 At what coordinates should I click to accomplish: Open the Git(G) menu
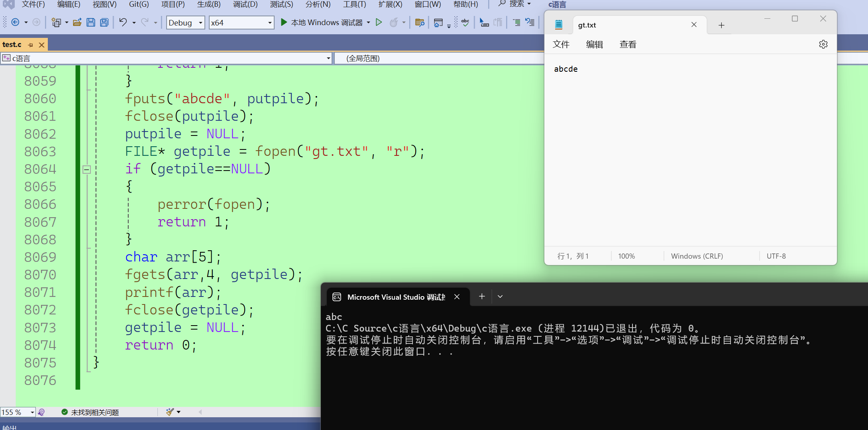tap(139, 4)
